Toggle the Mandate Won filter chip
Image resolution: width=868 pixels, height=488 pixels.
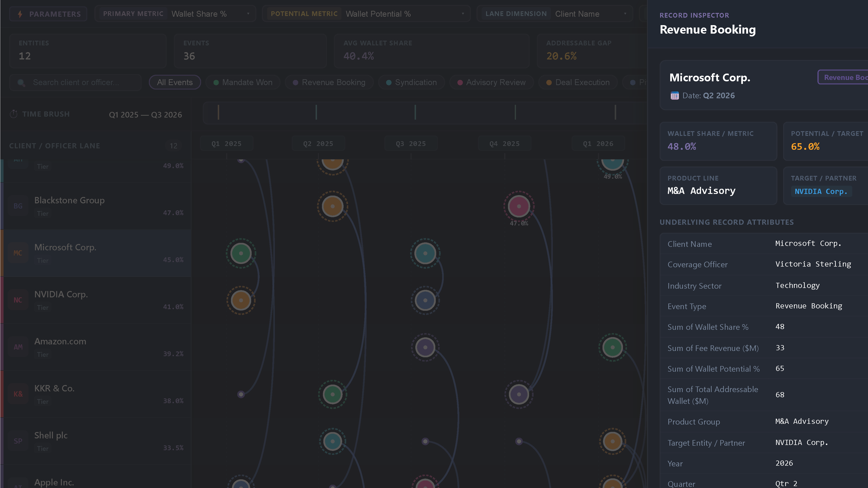click(x=243, y=83)
